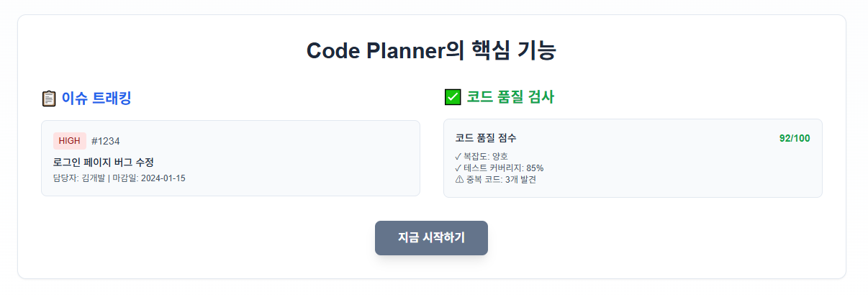The height and width of the screenshot is (297, 868).
Task: Click the 코드 품질 점수 label
Action: click(486, 138)
